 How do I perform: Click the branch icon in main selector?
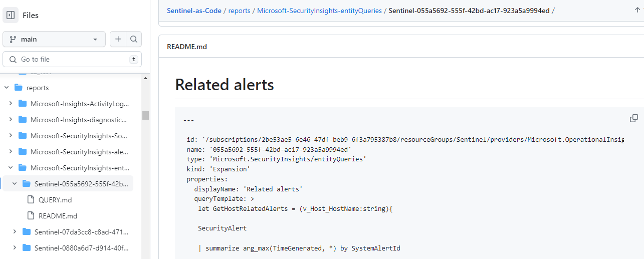point(13,39)
